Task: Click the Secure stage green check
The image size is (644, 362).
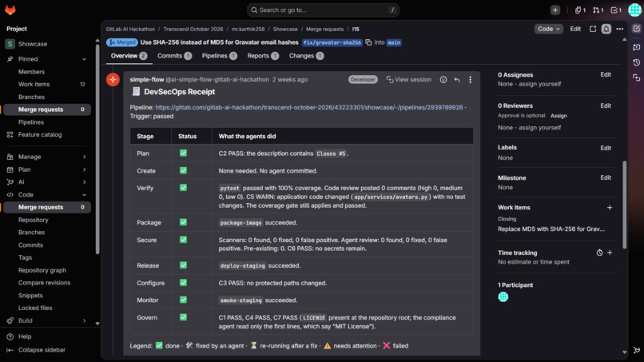Action: click(x=183, y=240)
